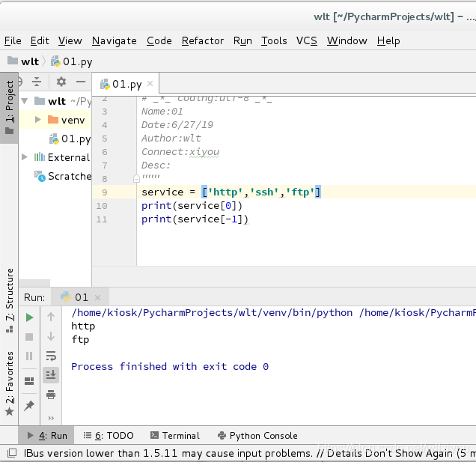Close the 01 Run tab
This screenshot has width=476, height=462.
coord(97,298)
